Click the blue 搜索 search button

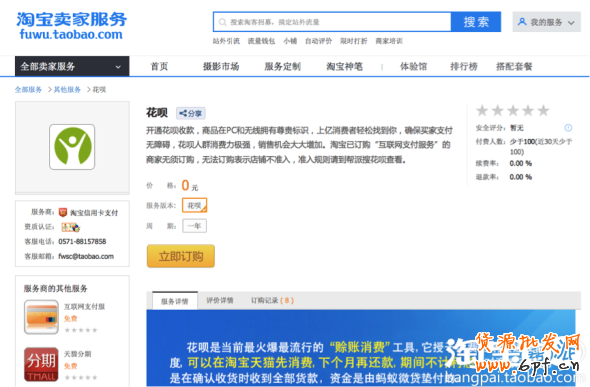tap(476, 22)
